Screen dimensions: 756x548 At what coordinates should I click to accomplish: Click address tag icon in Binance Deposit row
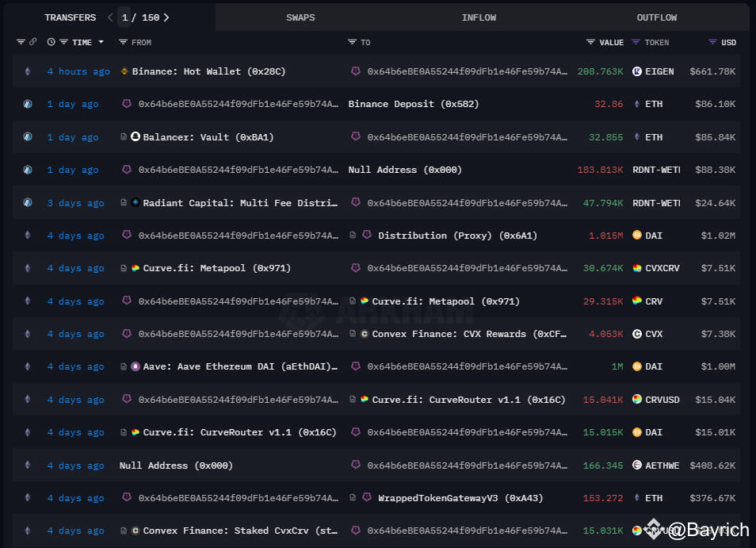[x=126, y=104]
